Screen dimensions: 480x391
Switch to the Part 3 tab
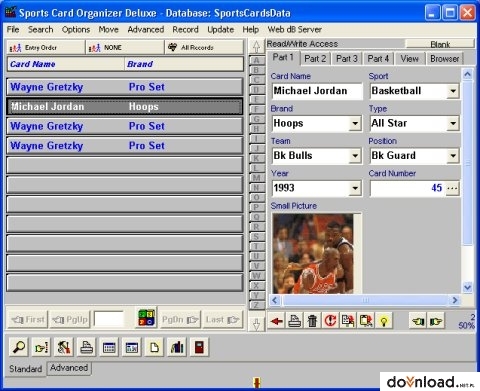(x=347, y=59)
